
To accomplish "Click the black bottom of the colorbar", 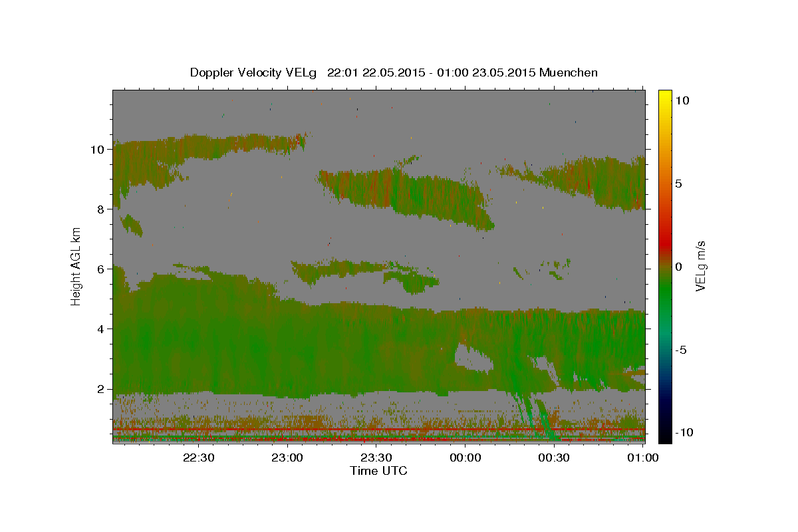I will pos(664,436).
